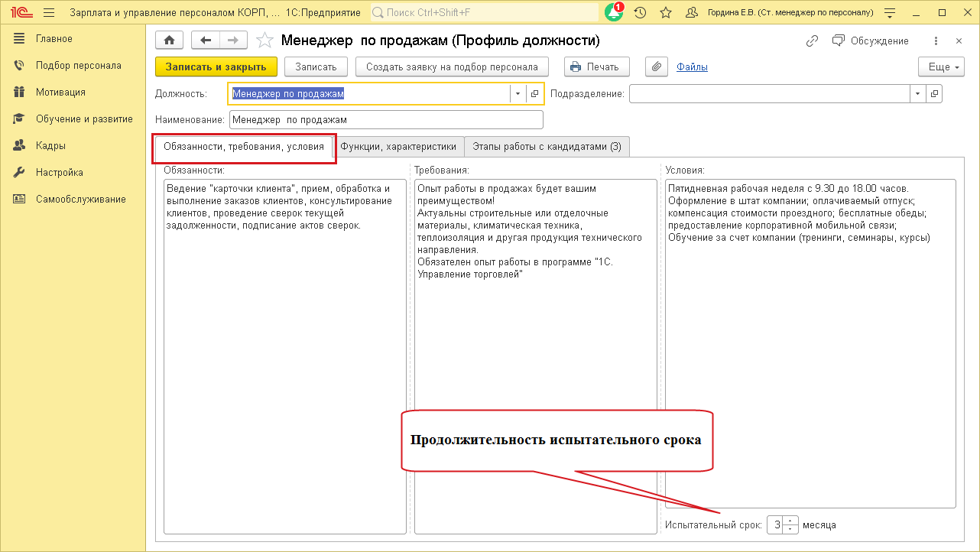Screen dimensions: 980x552
Task: Decrease the Испытательный срок value with the down arrow
Action: [x=790, y=529]
